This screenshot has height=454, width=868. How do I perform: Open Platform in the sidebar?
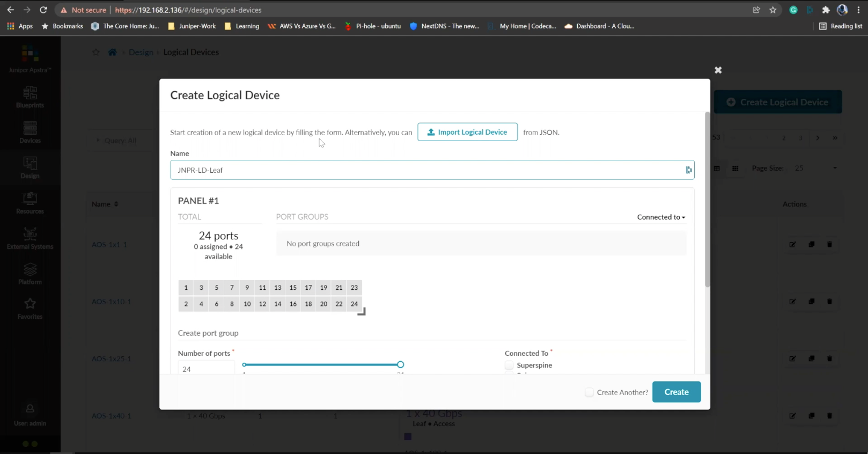pos(30,274)
